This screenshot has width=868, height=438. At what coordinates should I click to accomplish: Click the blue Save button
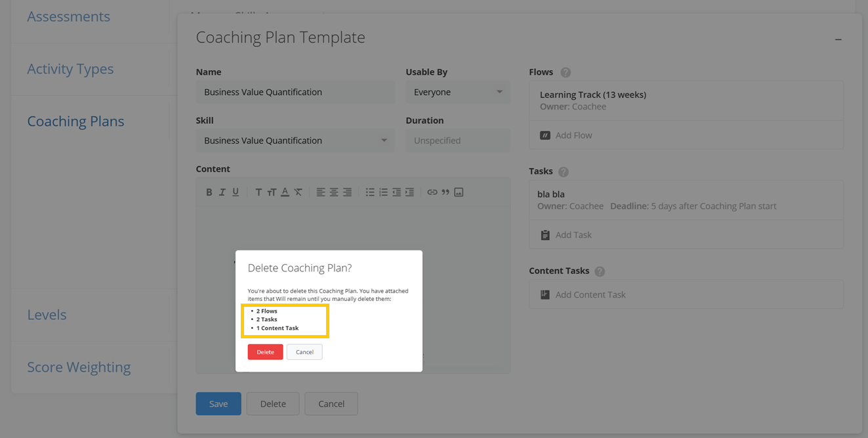point(218,404)
